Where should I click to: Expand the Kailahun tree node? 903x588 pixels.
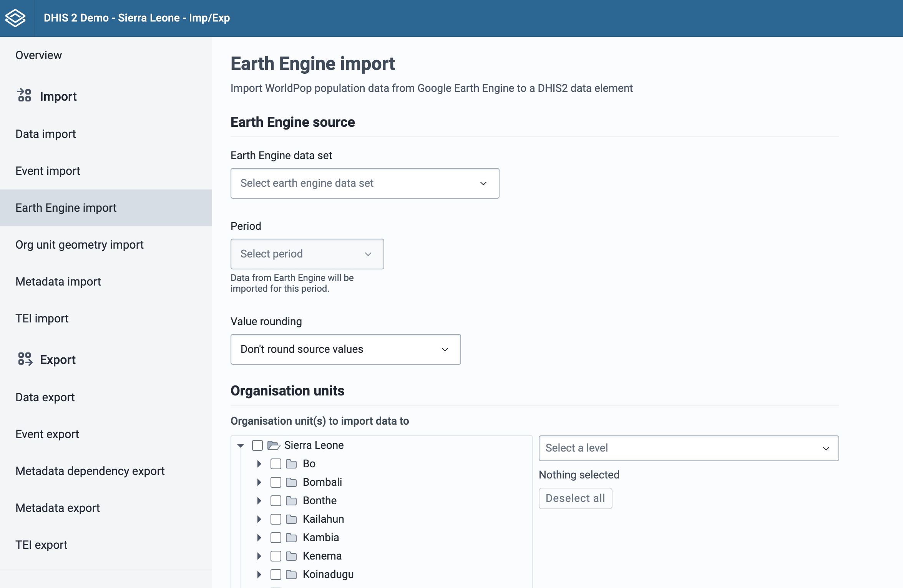[x=259, y=519]
